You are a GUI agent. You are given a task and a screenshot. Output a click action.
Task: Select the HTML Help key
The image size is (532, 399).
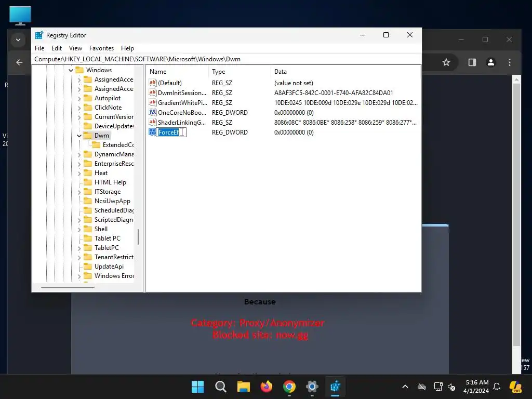tap(110, 182)
